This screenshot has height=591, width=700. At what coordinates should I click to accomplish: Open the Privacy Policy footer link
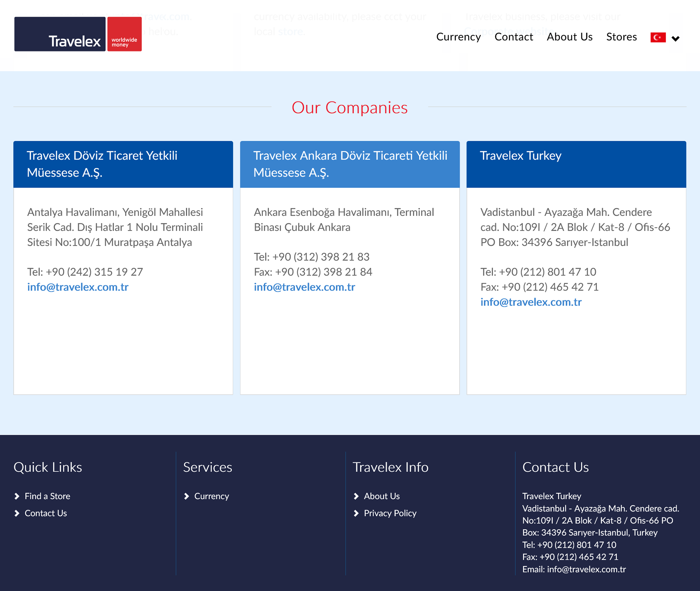[390, 513]
